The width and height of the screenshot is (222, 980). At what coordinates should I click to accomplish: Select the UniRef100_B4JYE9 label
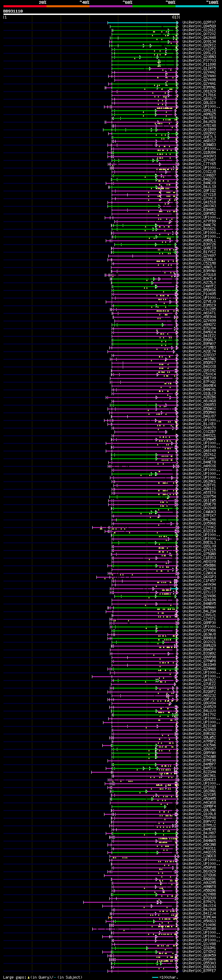(199, 118)
